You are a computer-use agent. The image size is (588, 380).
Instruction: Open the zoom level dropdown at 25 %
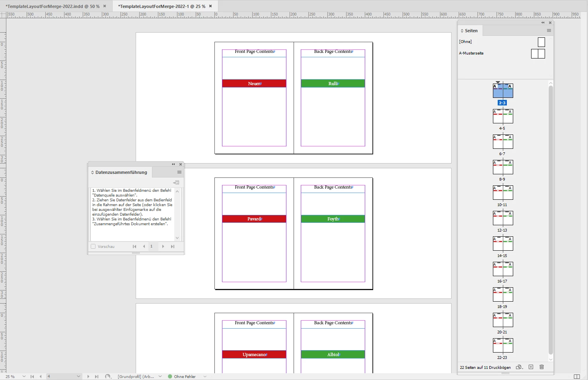pyautogui.click(x=24, y=376)
